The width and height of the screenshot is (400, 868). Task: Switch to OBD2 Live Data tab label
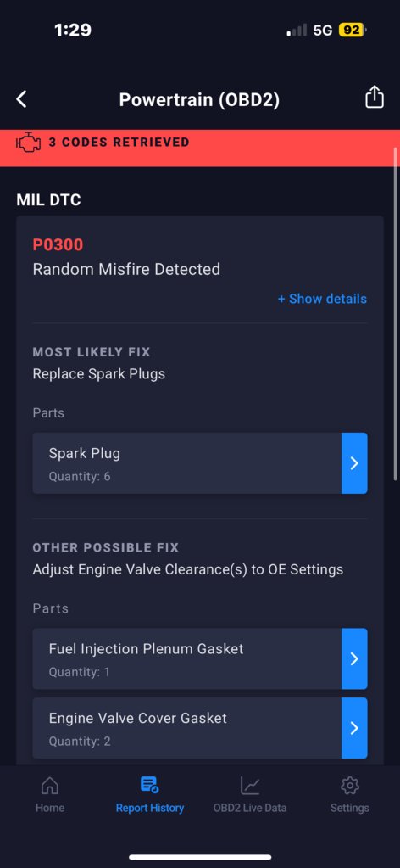250,808
